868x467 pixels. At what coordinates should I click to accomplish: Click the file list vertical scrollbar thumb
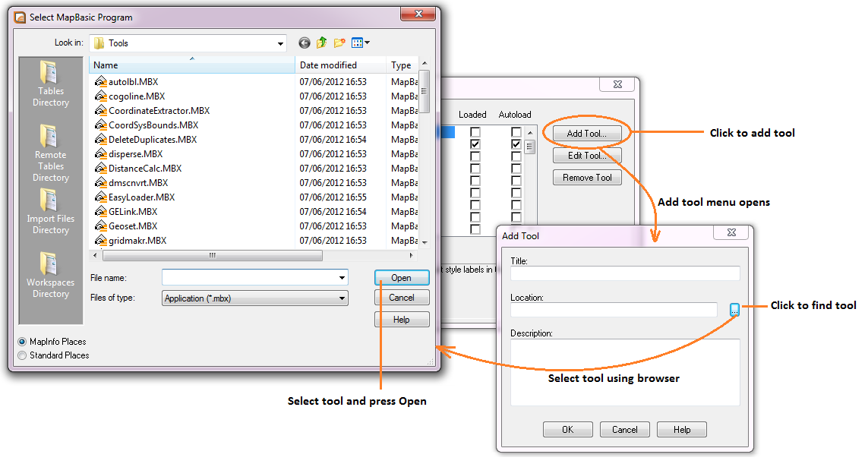click(424, 91)
